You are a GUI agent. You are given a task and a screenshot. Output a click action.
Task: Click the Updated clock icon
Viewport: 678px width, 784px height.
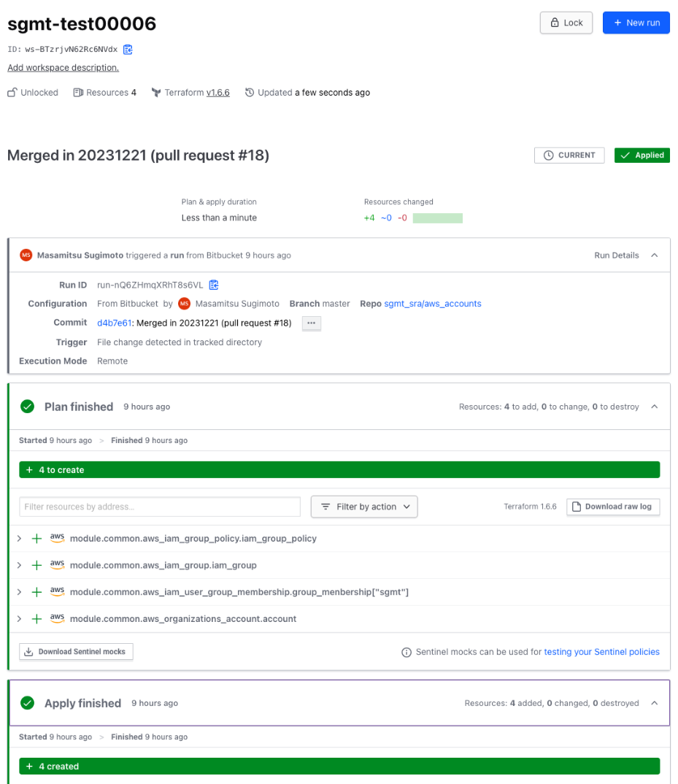[250, 93]
